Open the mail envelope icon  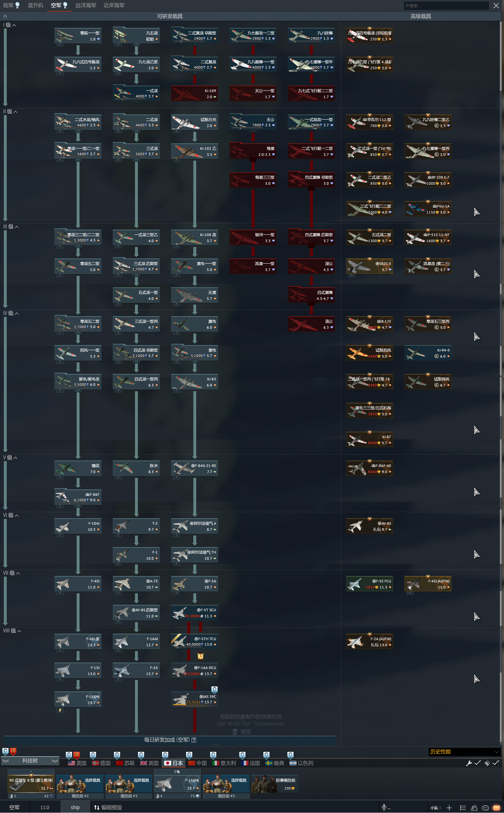point(496,808)
